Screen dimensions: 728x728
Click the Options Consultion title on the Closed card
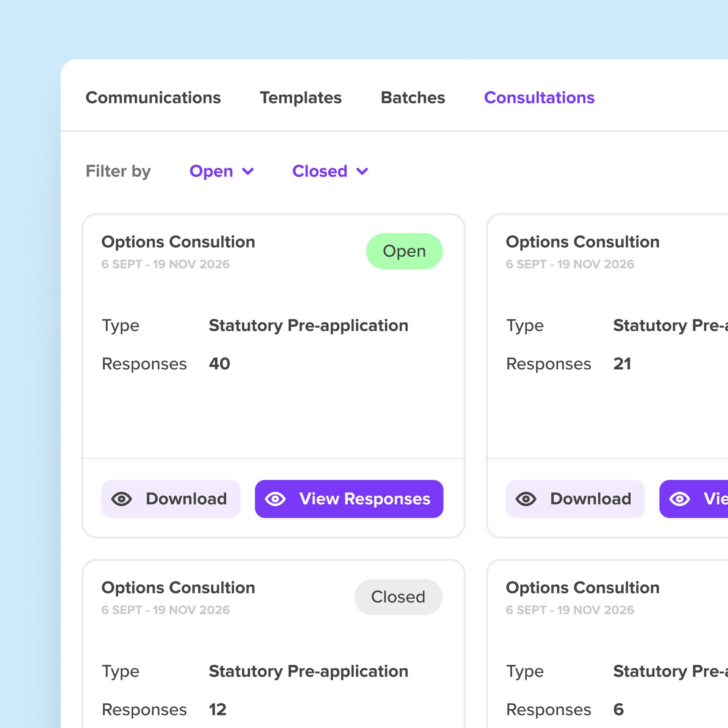[178, 588]
